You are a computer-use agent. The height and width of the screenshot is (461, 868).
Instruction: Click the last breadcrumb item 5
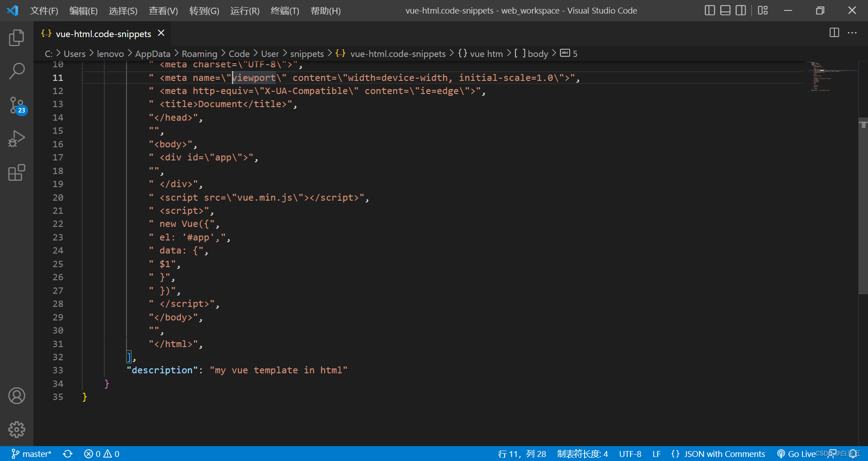click(x=569, y=54)
